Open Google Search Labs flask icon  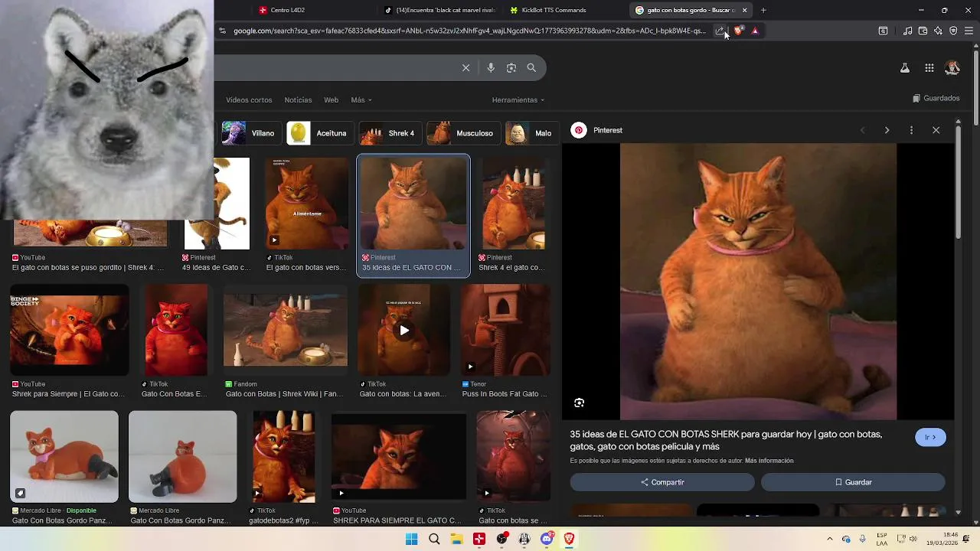pos(904,68)
